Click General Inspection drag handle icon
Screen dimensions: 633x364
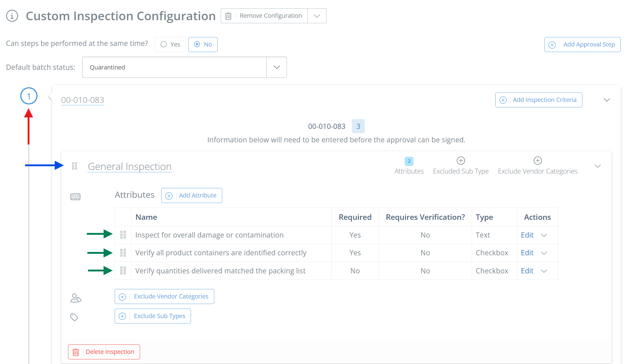(x=74, y=166)
